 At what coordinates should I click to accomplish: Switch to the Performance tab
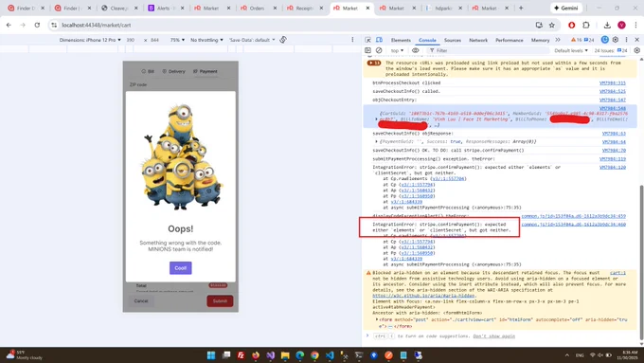pos(509,40)
